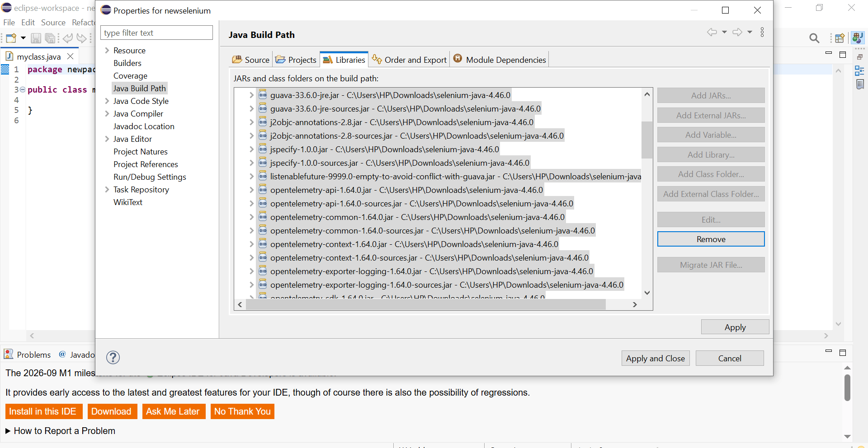Click the Restore view icon in right sidebar
The height and width of the screenshot is (448, 868).
(x=860, y=57)
